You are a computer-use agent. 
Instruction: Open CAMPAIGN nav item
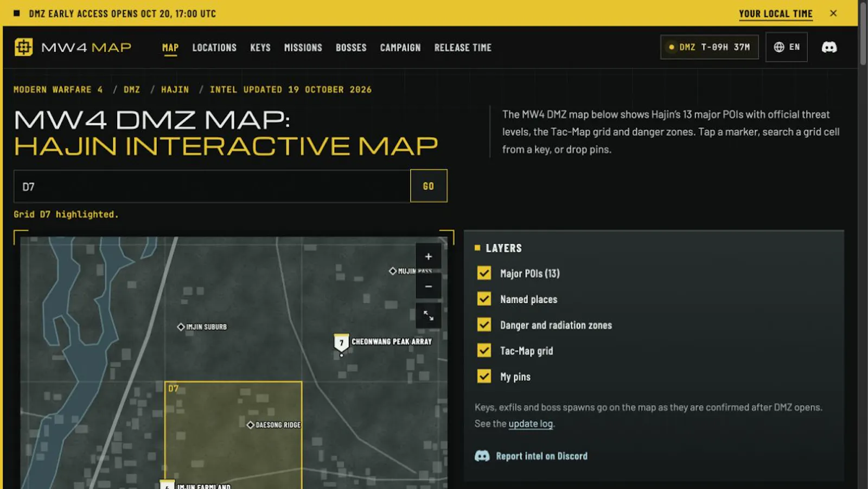point(400,48)
